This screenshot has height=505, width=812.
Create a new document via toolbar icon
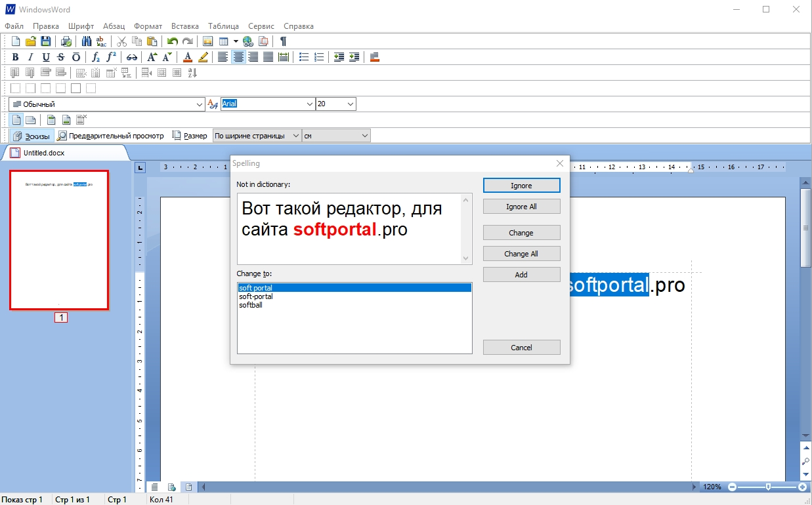pyautogui.click(x=15, y=41)
